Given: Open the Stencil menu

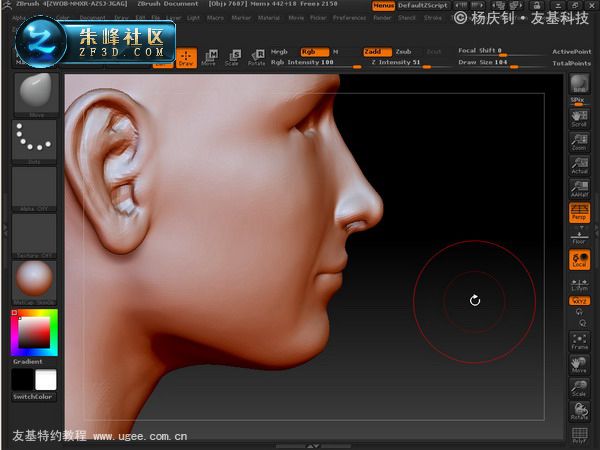Looking at the screenshot, I should pyautogui.click(x=407, y=18).
